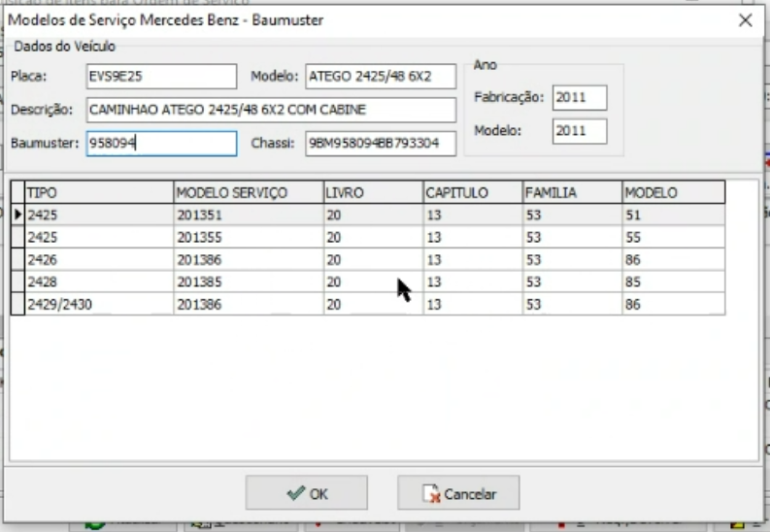The width and height of the screenshot is (770, 532).
Task: Select TIPO cell 2429/2430
Action: pos(99,304)
